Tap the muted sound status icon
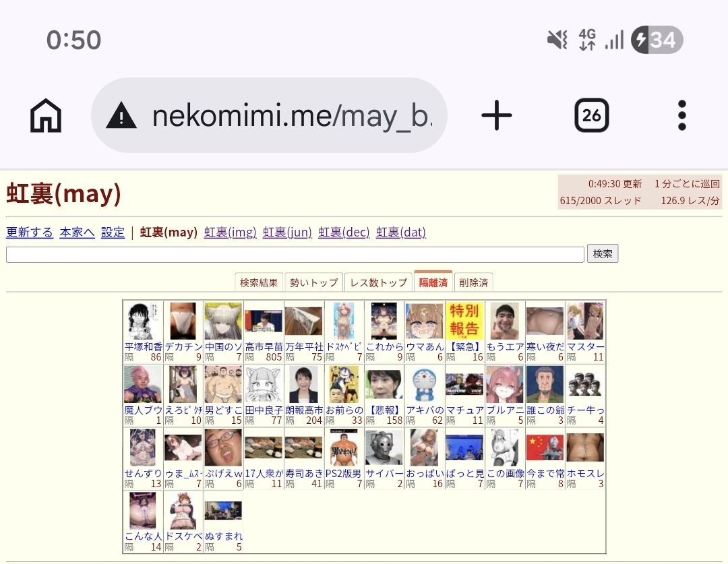 (557, 40)
